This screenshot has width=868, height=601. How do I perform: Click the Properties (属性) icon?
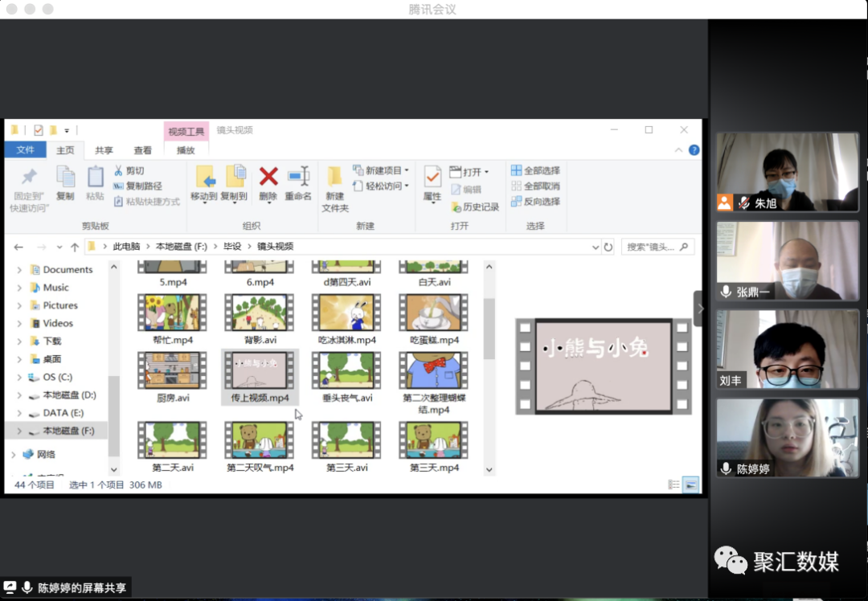[432, 178]
